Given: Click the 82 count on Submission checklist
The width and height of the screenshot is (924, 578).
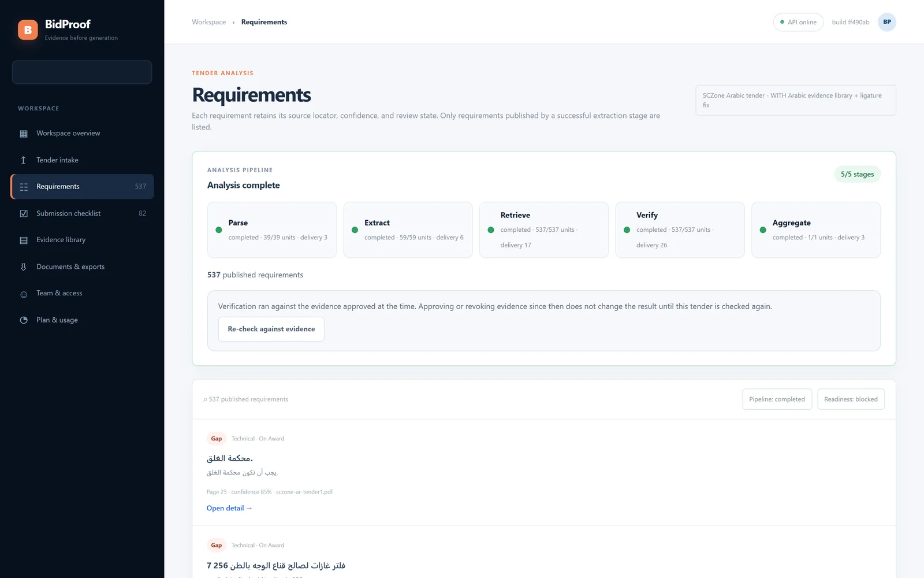Looking at the screenshot, I should [142, 213].
